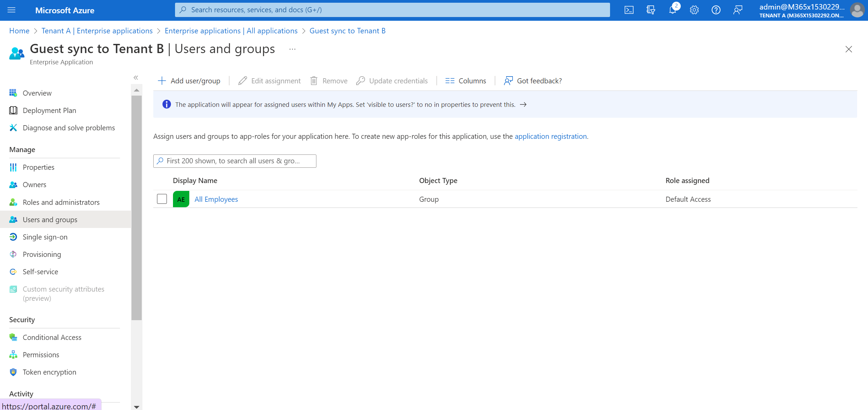Viewport: 868px width, 410px height.
Task: Open the All Employees group link
Action: pyautogui.click(x=216, y=199)
